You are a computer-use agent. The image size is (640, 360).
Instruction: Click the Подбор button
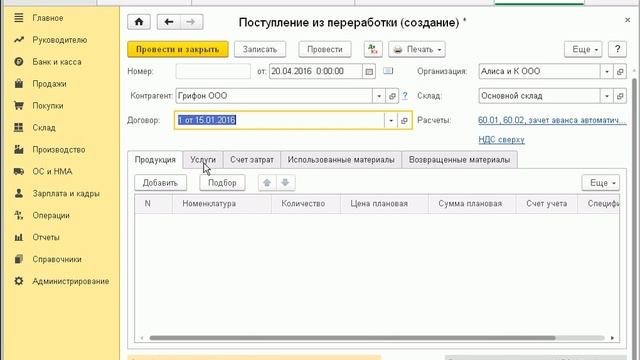[x=222, y=183]
